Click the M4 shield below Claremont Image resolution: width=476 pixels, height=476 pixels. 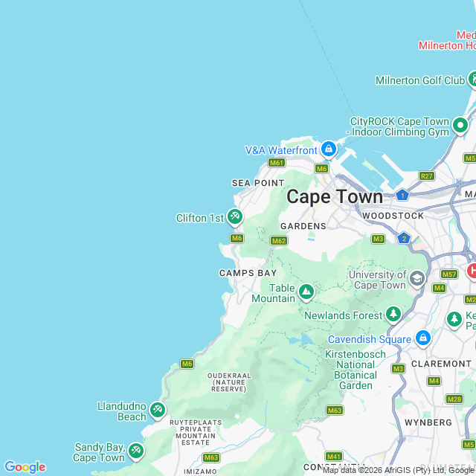434,381
